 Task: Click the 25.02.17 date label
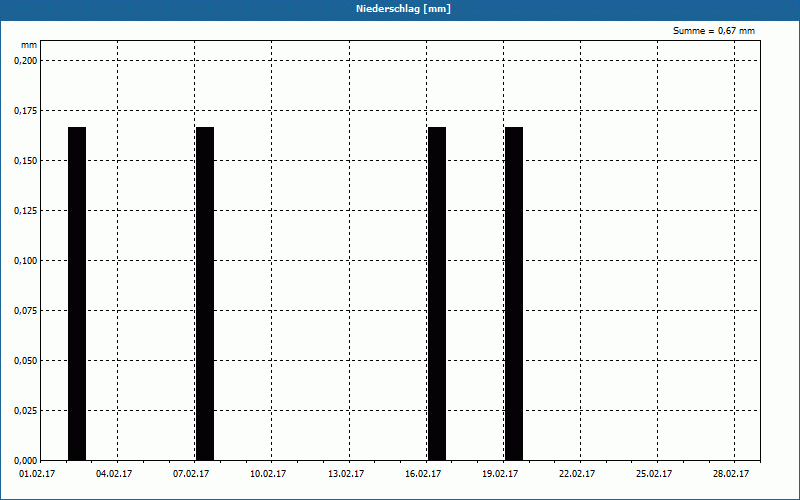click(x=654, y=474)
